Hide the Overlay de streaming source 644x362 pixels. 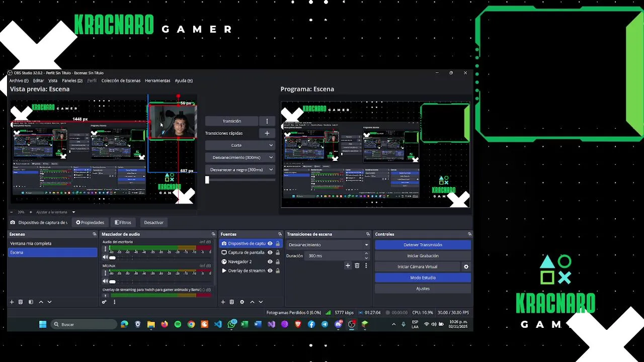click(x=270, y=270)
